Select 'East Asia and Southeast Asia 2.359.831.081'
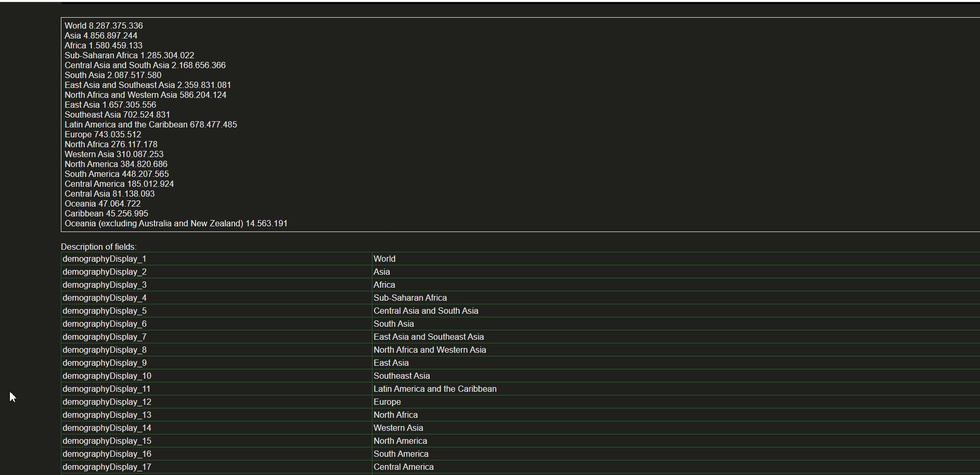The image size is (980, 475). coord(148,85)
